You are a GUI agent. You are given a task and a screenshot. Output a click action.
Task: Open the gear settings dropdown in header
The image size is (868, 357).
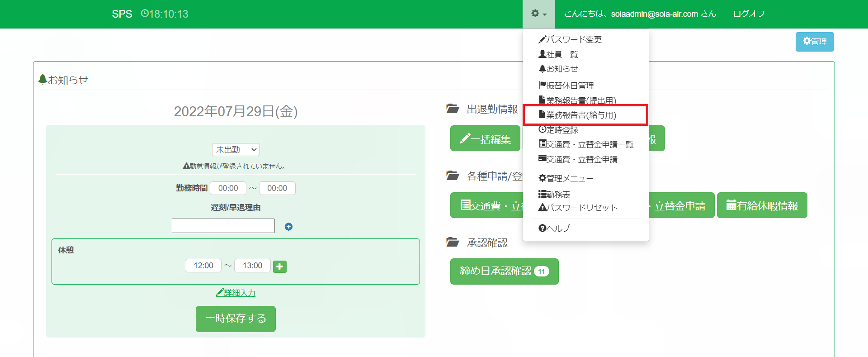click(x=538, y=14)
